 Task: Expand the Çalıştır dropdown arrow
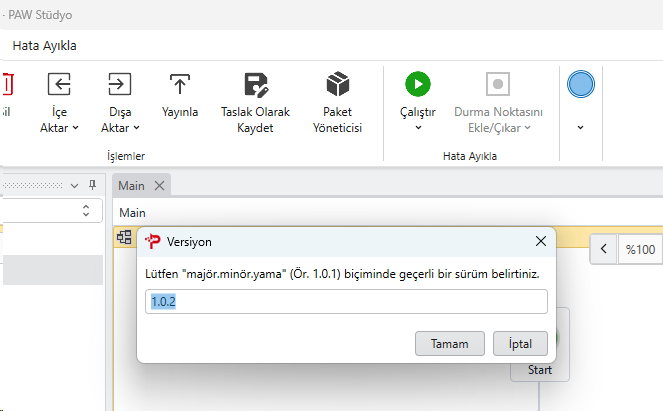pyautogui.click(x=418, y=128)
